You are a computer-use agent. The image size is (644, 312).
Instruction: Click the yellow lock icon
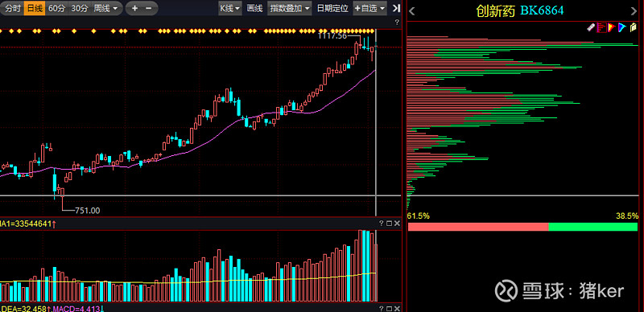pyautogui.click(x=633, y=27)
